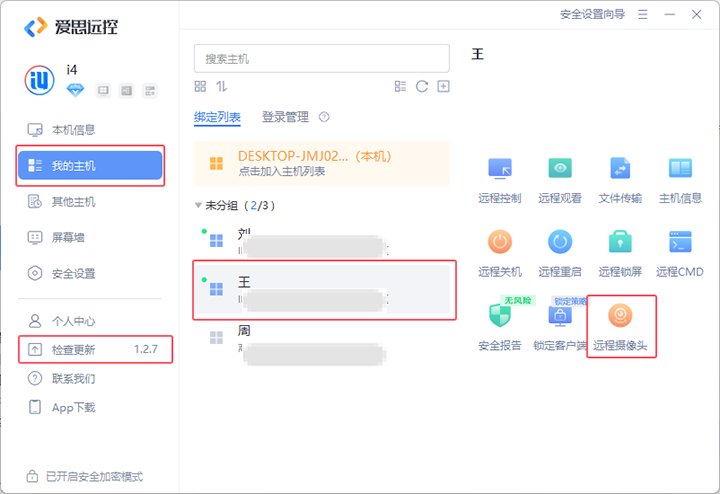Open 主机信息 host info icon
This screenshot has height=494, width=720.
tap(680, 168)
